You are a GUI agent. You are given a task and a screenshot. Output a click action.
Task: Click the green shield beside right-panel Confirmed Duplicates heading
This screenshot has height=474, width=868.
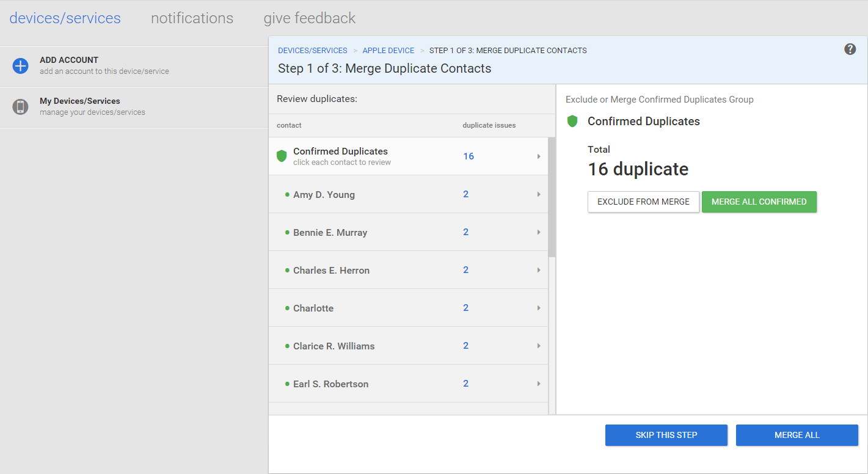click(572, 121)
